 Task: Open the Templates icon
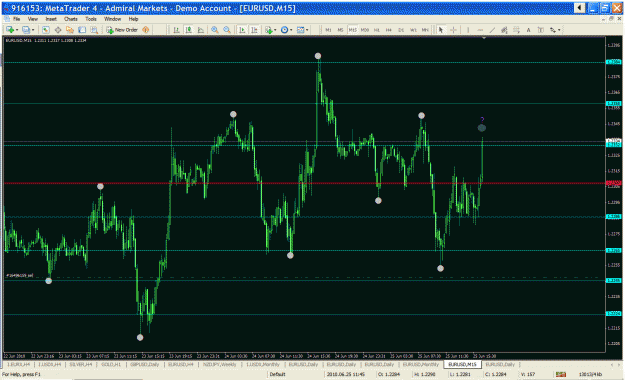coord(301,30)
